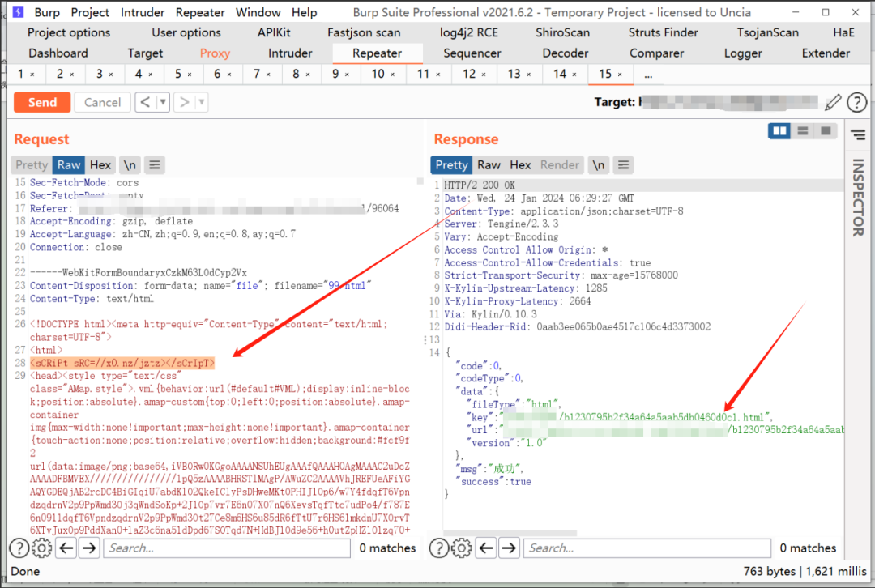Screen dimensions: 875x588
Task: Open Request message options menu icon
Action: pos(155,164)
